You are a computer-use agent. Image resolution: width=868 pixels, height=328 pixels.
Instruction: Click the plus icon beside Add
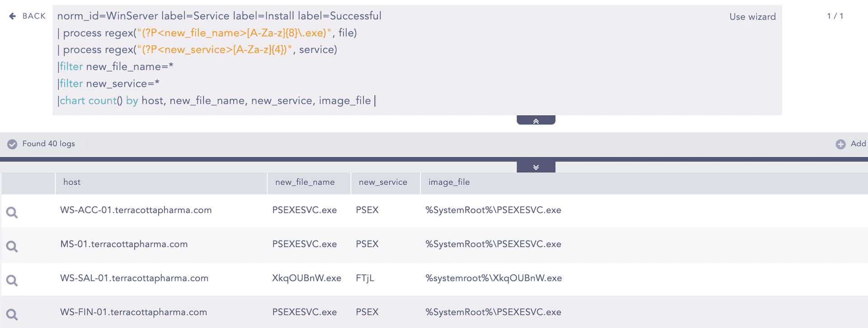(840, 144)
